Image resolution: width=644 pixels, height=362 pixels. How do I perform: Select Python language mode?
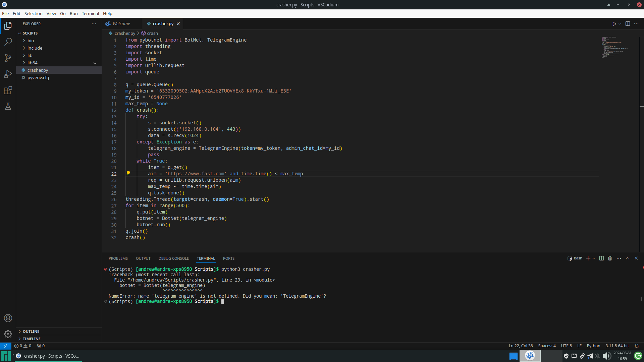(593, 346)
